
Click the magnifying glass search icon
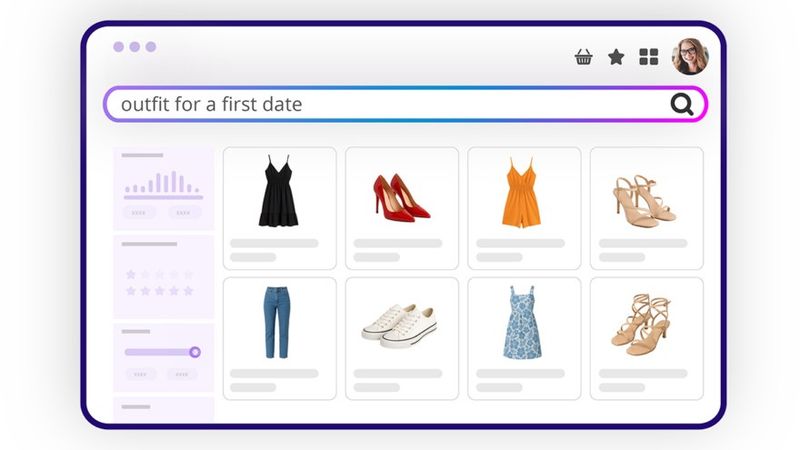coord(681,104)
